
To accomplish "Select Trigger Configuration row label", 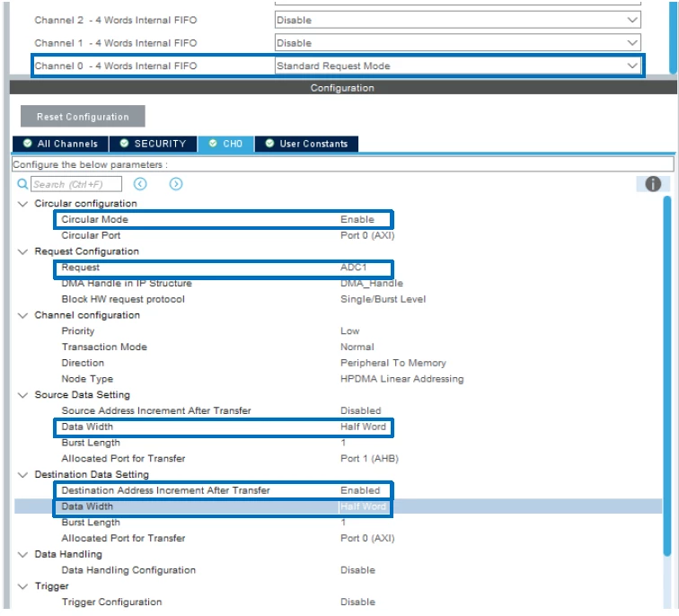I will [x=111, y=603].
